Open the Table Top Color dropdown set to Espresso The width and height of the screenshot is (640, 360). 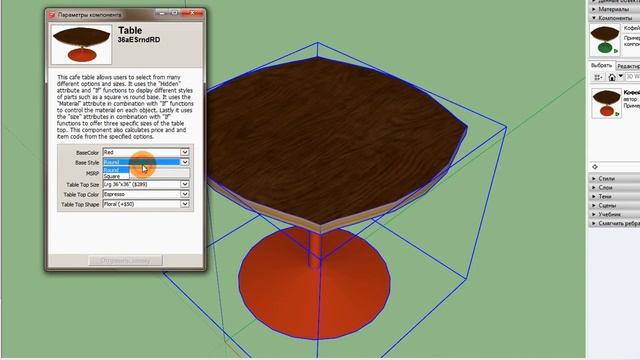(x=146, y=194)
